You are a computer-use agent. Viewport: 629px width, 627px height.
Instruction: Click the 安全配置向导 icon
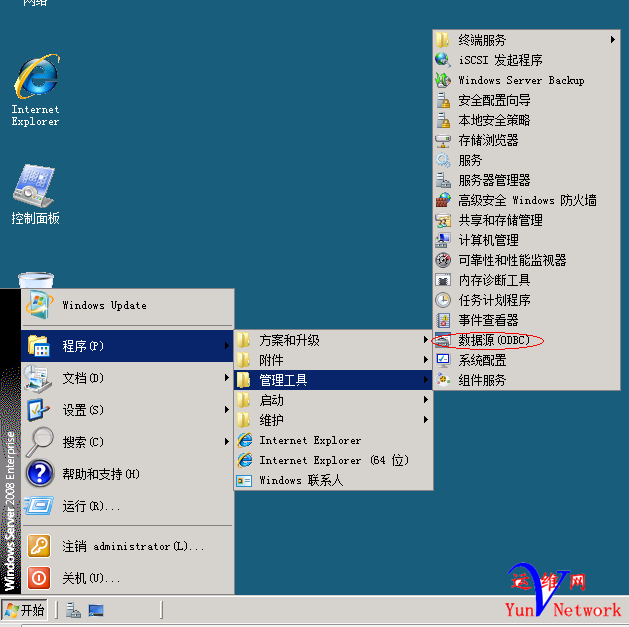[x=443, y=100]
